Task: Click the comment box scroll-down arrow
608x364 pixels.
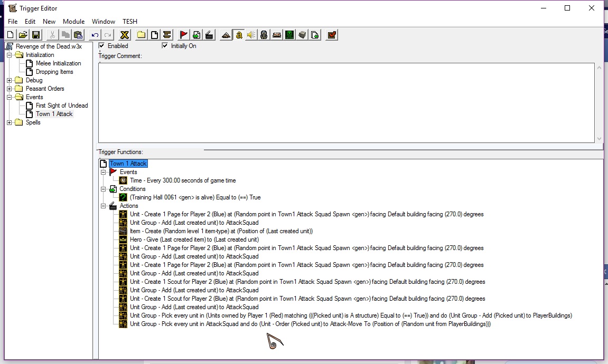Action: (599, 139)
